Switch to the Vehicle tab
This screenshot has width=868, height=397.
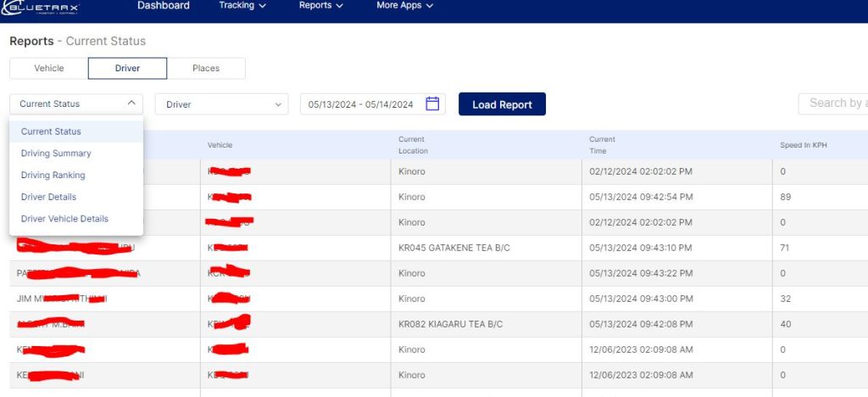[48, 68]
